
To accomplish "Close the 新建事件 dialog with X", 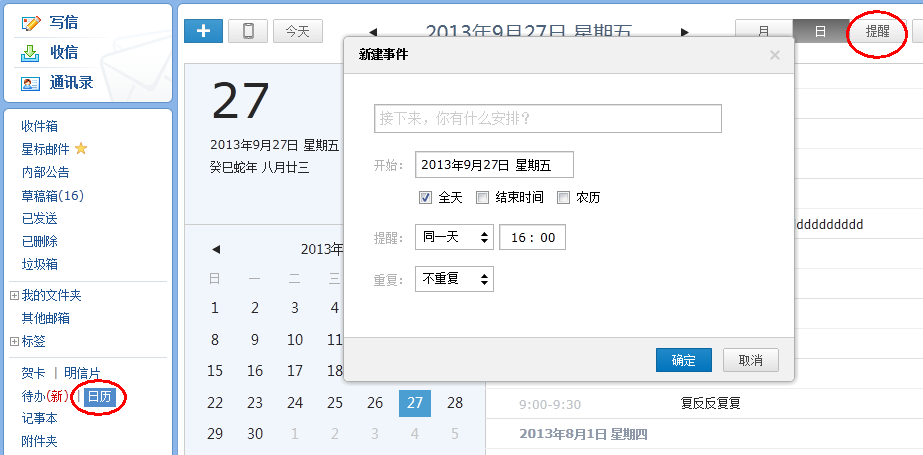I will 774,55.
